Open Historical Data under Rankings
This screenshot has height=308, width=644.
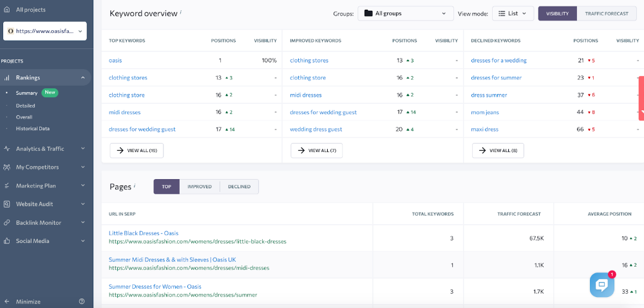(x=33, y=128)
